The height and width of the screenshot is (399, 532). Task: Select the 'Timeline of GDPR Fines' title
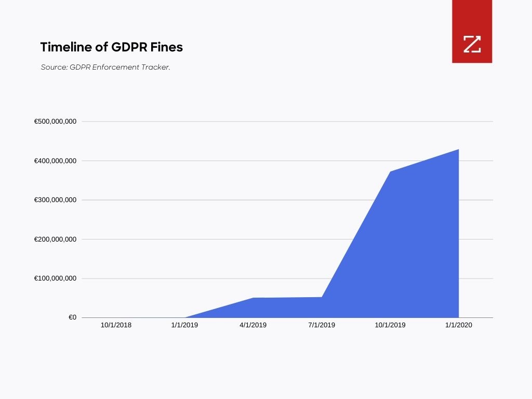coord(111,47)
